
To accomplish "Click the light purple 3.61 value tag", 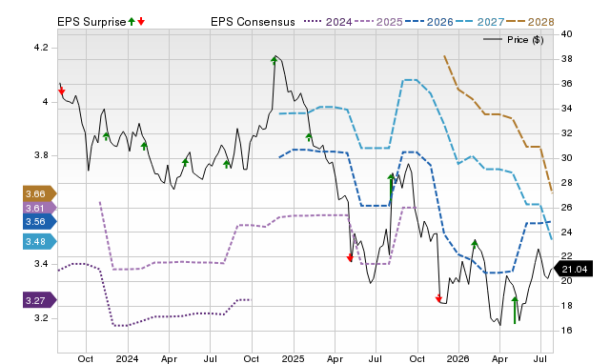I will pyautogui.click(x=40, y=208).
